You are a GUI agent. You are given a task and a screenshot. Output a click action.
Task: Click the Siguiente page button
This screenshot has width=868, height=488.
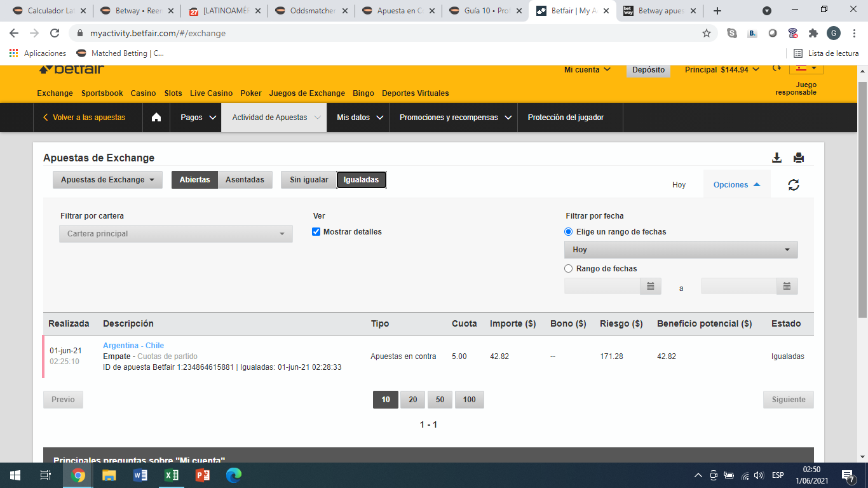[789, 400]
